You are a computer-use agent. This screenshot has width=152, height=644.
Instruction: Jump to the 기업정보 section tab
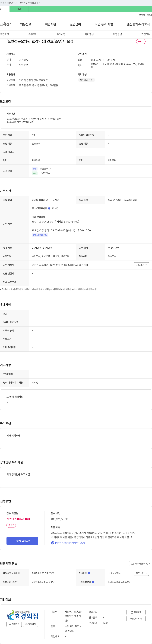click(146, 34)
